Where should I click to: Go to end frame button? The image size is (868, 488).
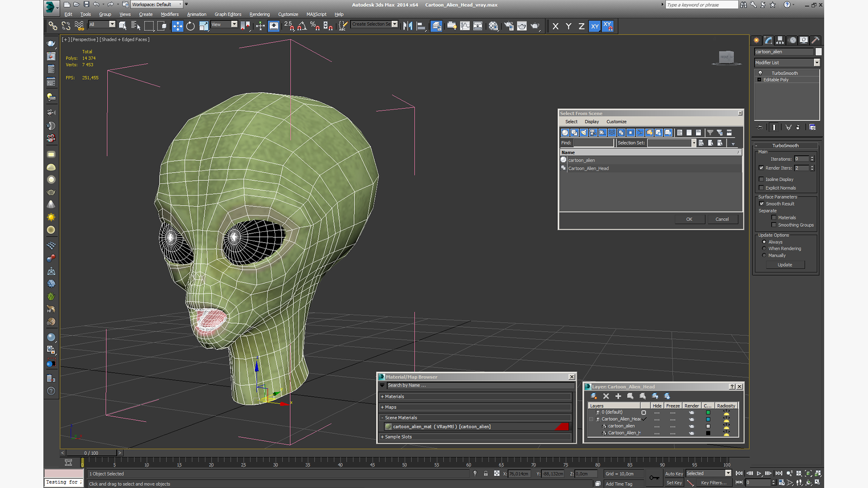coord(778,473)
